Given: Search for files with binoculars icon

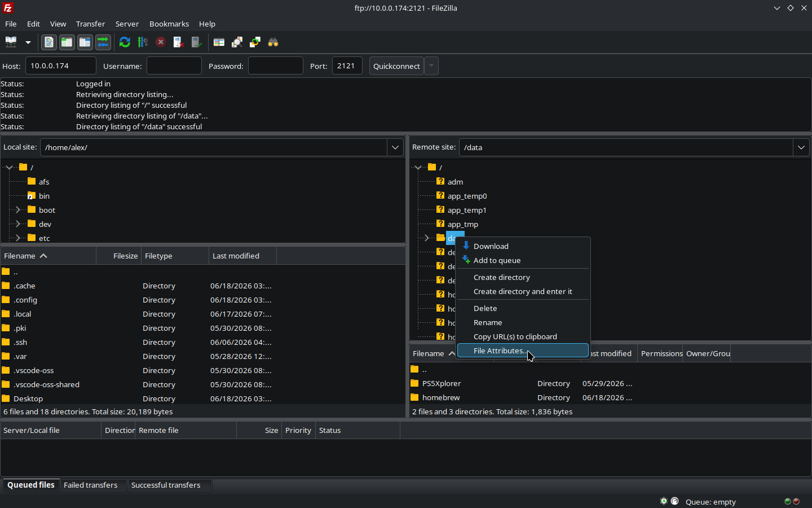Looking at the screenshot, I should 273,42.
